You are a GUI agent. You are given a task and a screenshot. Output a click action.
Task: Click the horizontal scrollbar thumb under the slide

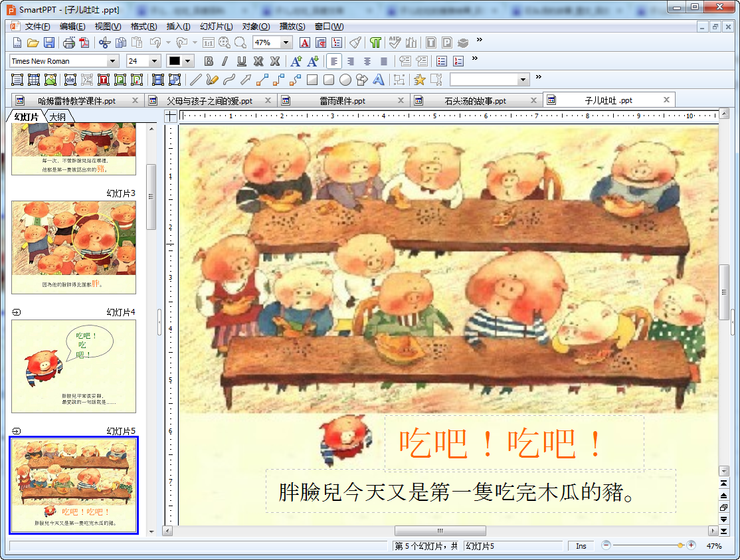click(440, 531)
